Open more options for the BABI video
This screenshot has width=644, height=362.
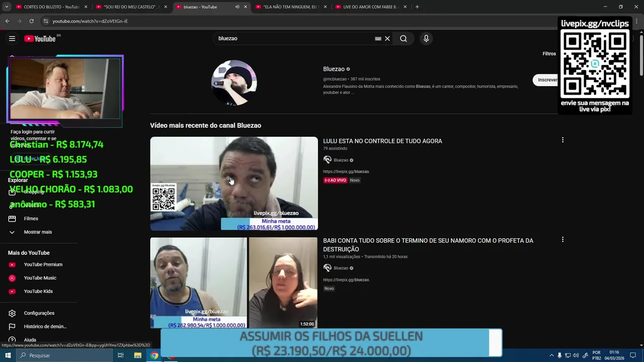click(x=562, y=240)
